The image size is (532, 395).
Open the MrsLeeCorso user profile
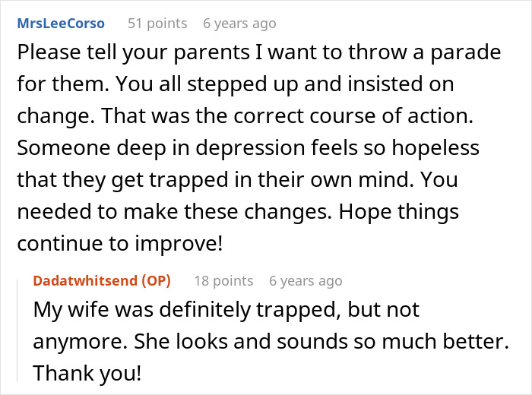[61, 24]
